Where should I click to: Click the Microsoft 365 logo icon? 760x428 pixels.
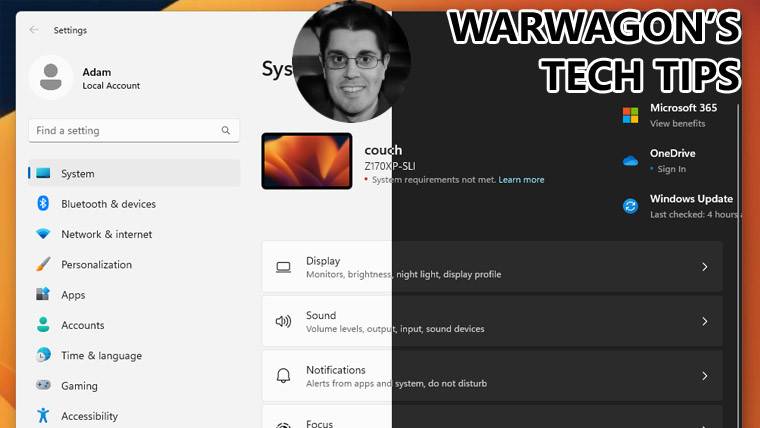click(631, 115)
